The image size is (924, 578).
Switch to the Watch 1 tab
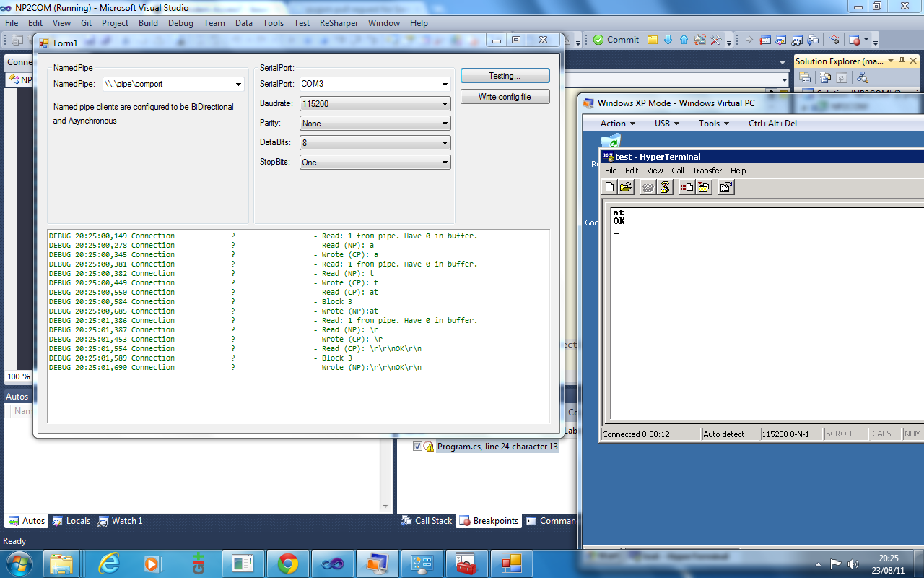click(120, 520)
